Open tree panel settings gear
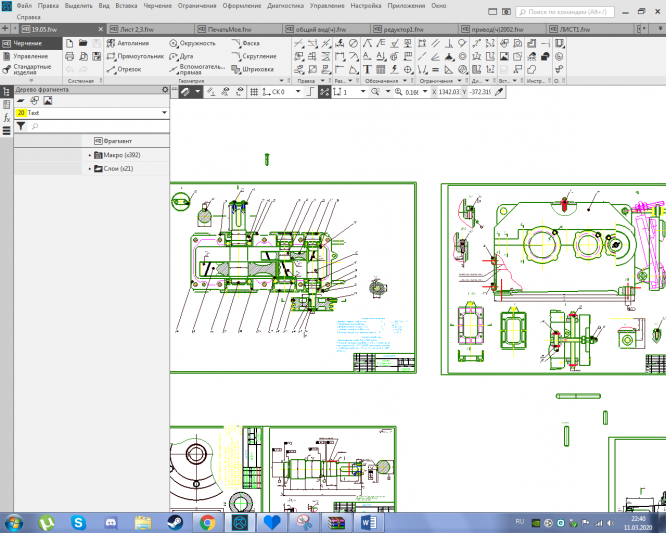This screenshot has height=533, width=666. click(165, 90)
